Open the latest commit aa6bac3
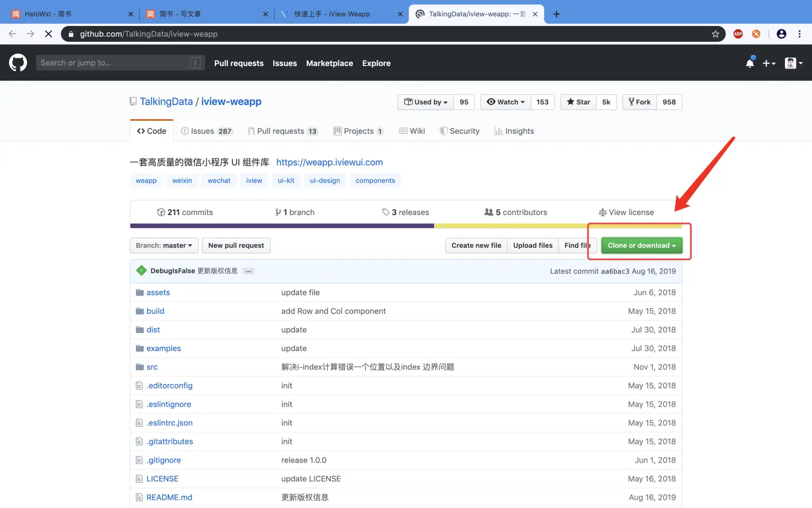 pos(615,271)
